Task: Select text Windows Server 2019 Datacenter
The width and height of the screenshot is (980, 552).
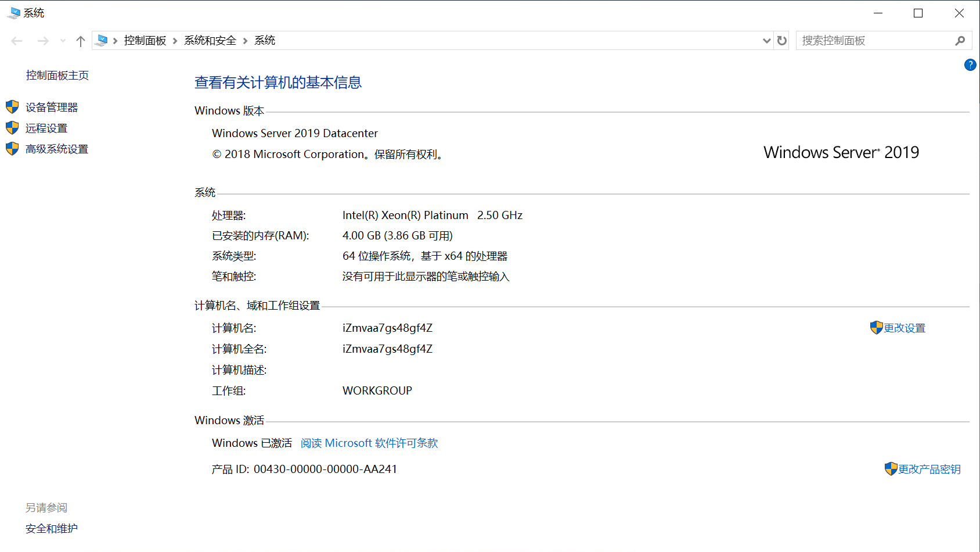Action: [295, 134]
